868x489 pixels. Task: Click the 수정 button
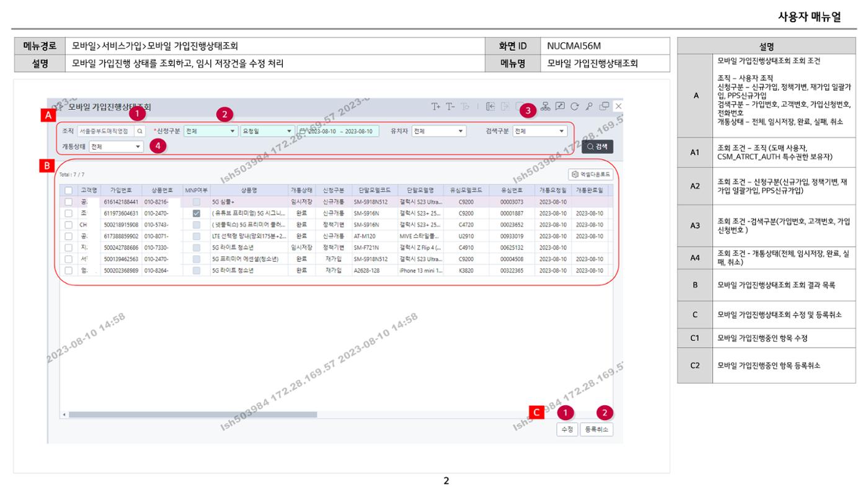tap(567, 429)
